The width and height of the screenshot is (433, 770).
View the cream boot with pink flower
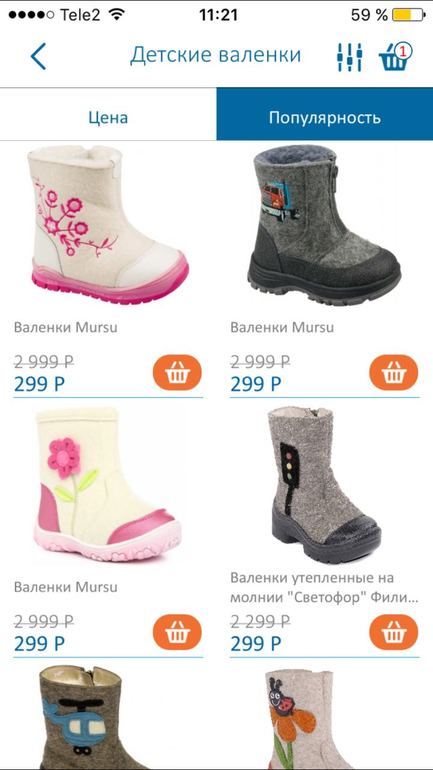tap(108, 485)
